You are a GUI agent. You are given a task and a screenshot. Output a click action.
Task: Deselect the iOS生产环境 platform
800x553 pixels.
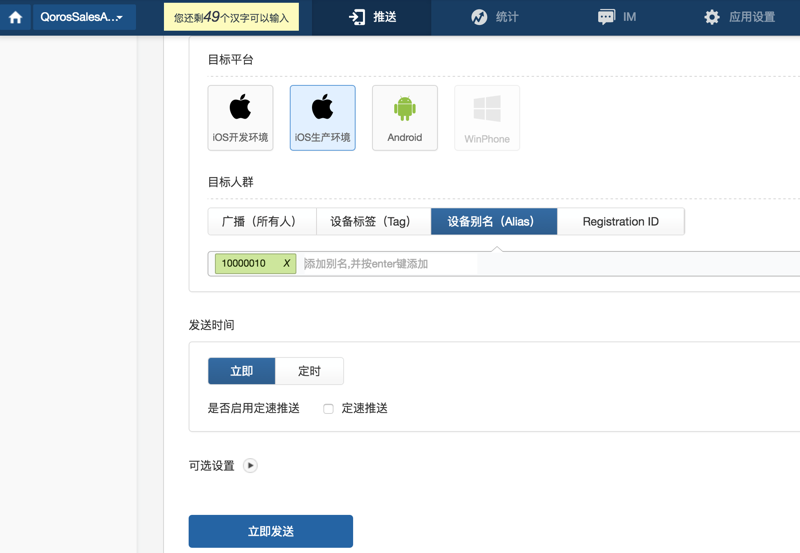[322, 118]
